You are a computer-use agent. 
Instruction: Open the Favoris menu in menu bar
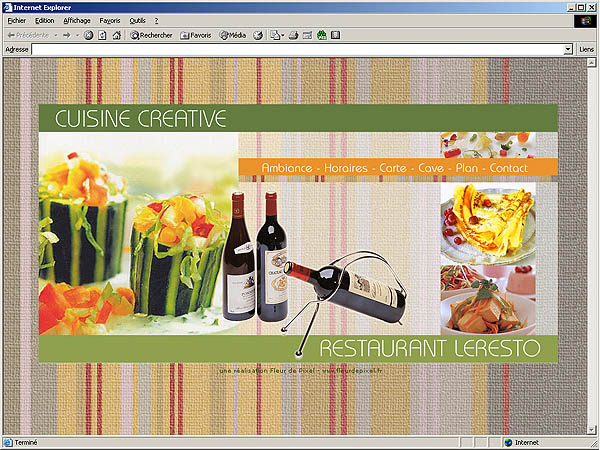(110, 21)
